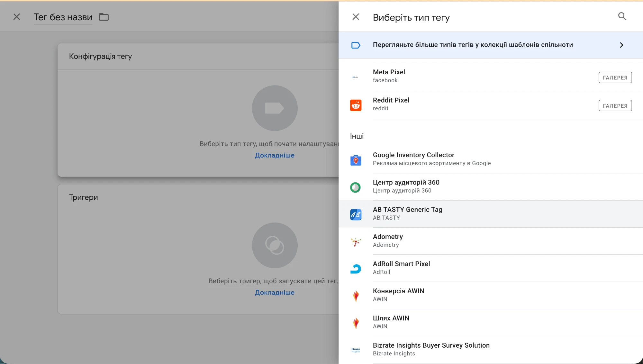Edit the Тег без назви title field
This screenshot has width=643, height=364.
tap(63, 17)
